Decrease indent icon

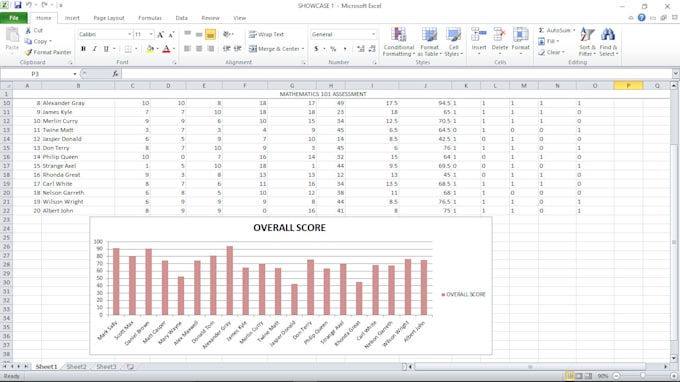coord(226,49)
